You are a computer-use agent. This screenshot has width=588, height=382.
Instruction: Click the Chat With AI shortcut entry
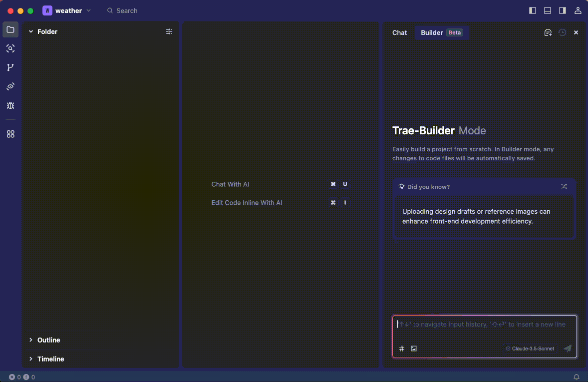point(230,184)
